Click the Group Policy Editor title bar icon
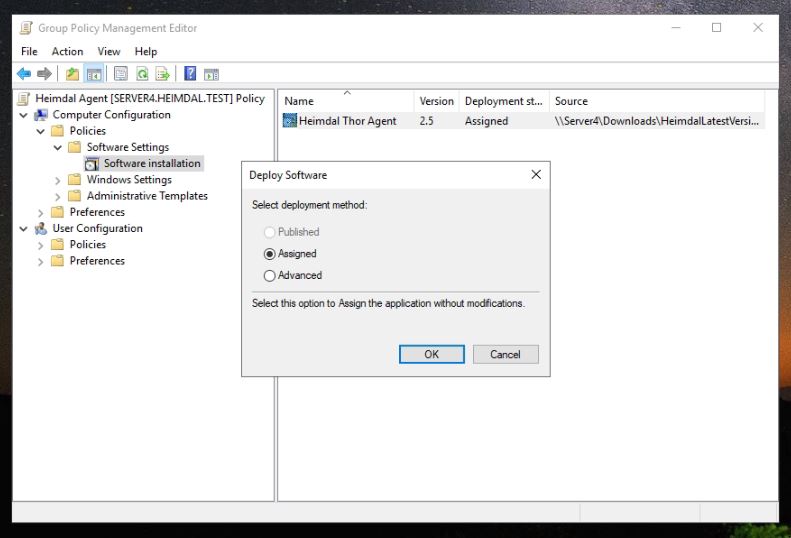 pos(26,28)
